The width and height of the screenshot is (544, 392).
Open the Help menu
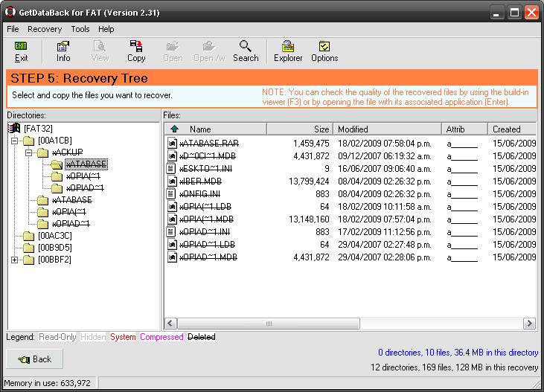(x=106, y=29)
